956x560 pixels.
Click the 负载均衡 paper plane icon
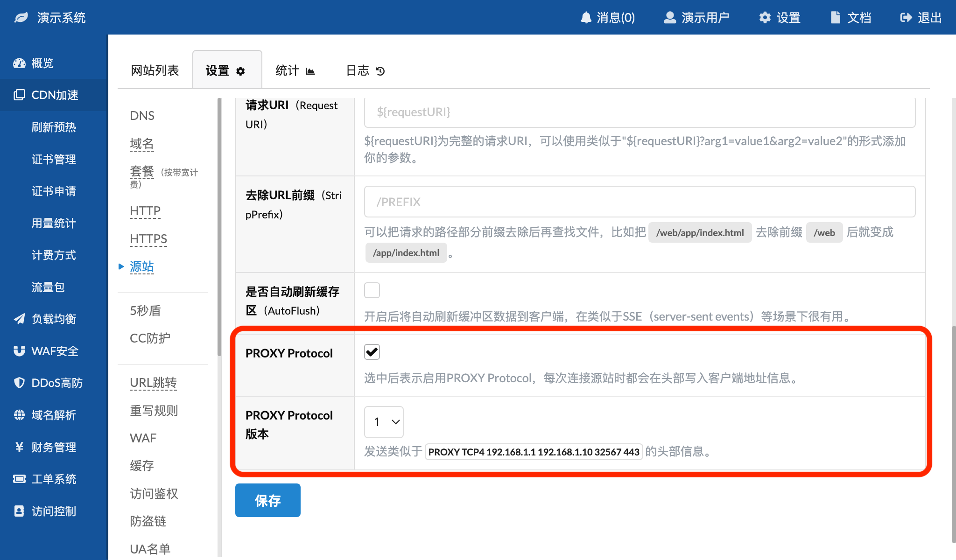[19, 319]
